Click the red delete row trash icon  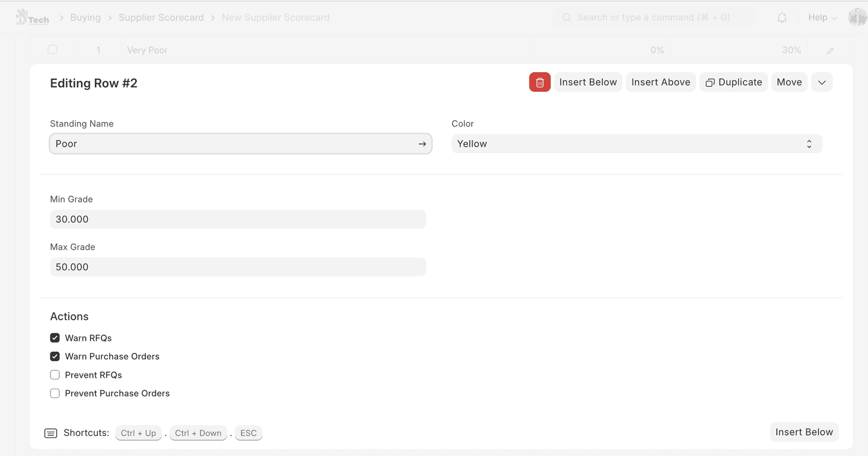(539, 83)
